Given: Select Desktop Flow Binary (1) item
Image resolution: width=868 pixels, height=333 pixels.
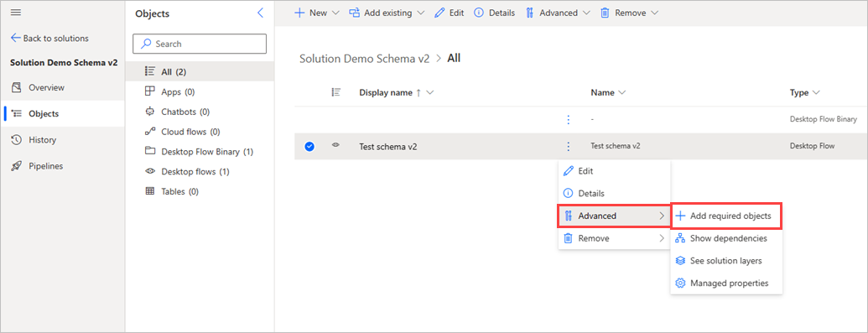Looking at the screenshot, I should [x=200, y=151].
